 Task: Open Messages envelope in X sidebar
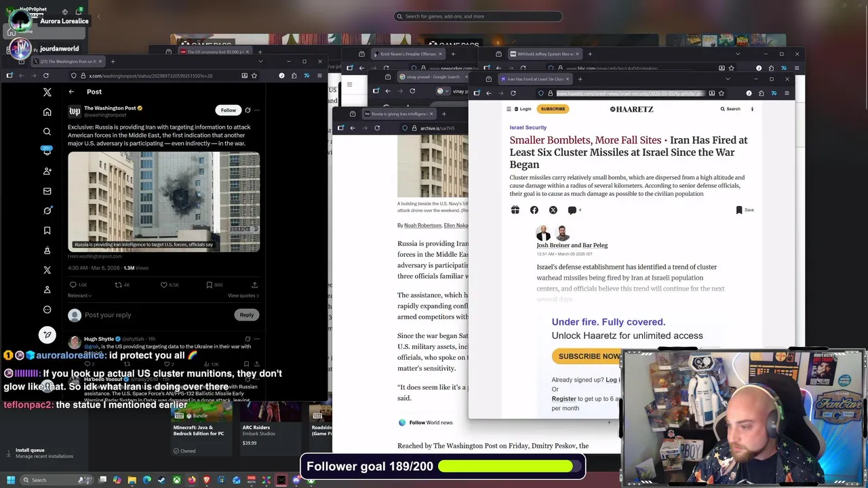tap(47, 191)
